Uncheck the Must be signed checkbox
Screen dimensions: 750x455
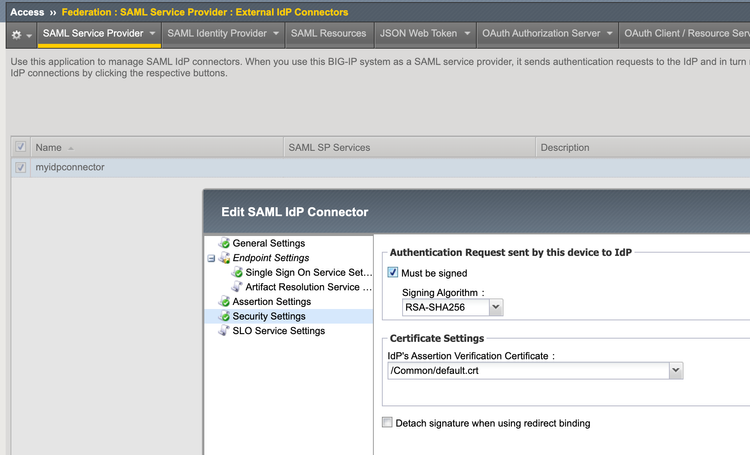tap(392, 273)
